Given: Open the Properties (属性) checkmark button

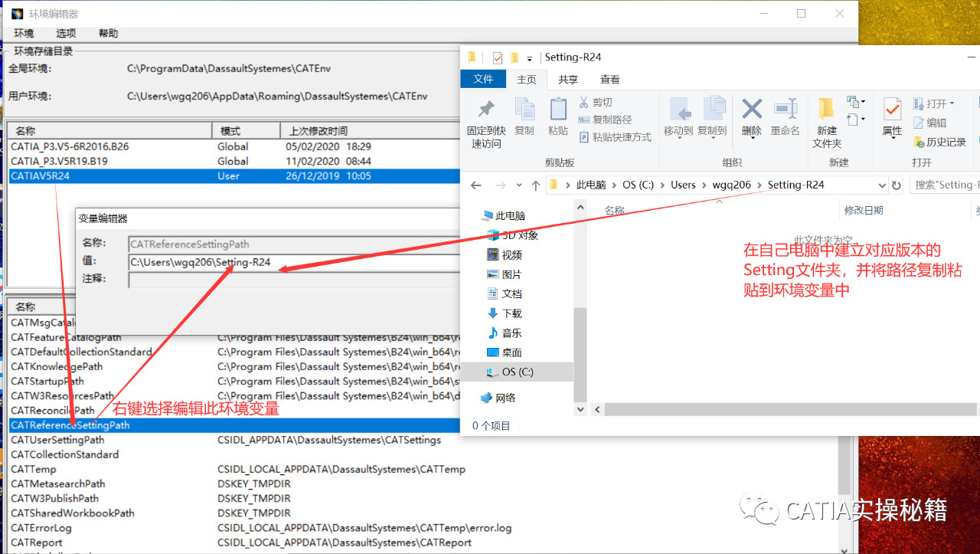Looking at the screenshot, I should pyautogui.click(x=892, y=110).
